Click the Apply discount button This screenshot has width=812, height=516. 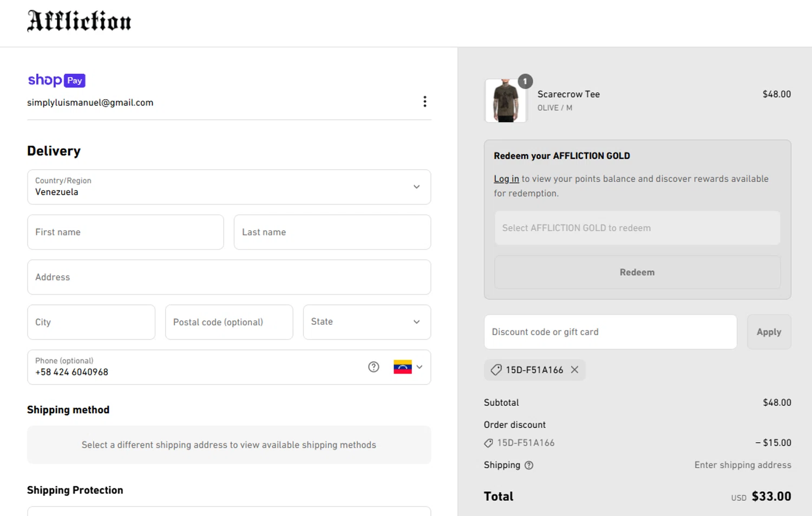click(x=769, y=332)
